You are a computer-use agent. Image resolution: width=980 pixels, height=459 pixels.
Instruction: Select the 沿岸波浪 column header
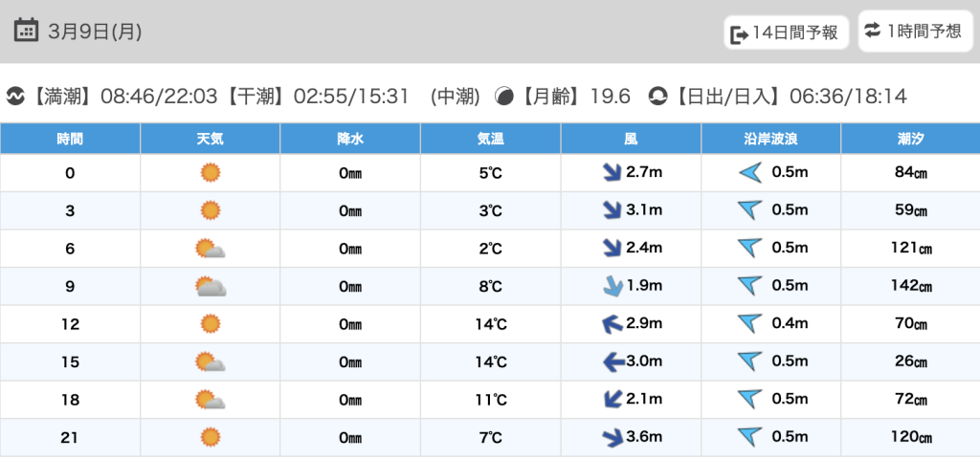(x=770, y=139)
